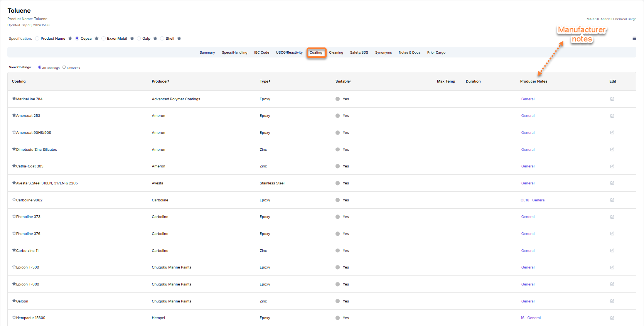This screenshot has height=326, width=644.
Task: Edit the Catha-Coat 305 row
Action: click(612, 166)
